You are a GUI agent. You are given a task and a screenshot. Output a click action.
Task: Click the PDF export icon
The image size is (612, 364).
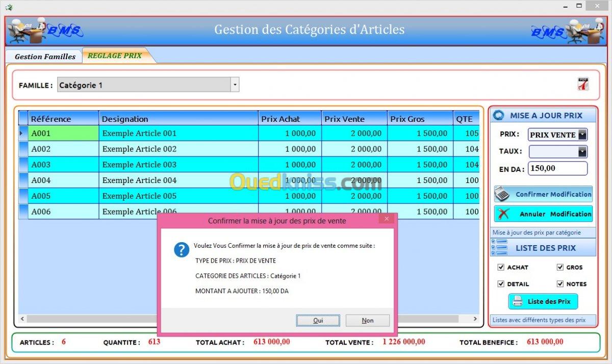tap(583, 84)
